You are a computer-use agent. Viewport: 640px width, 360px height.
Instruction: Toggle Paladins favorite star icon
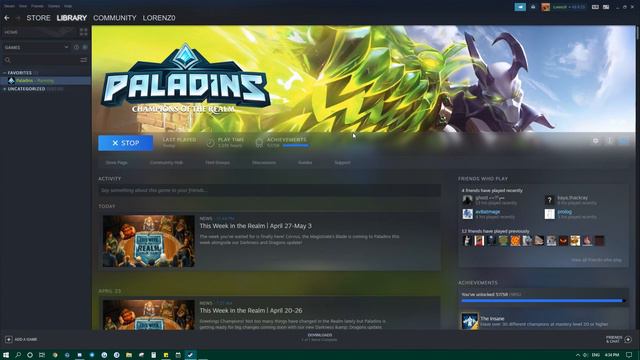624,141
